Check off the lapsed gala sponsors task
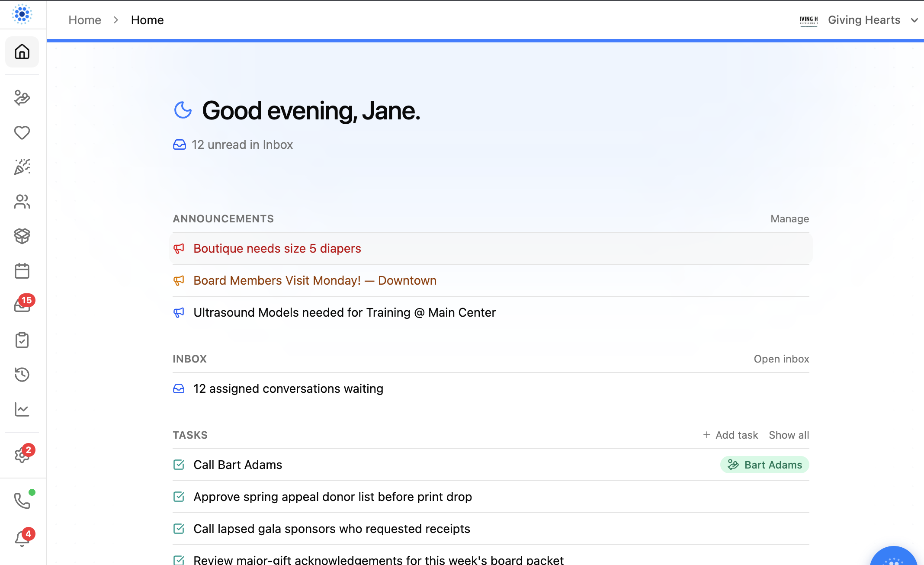Image resolution: width=924 pixels, height=565 pixels. 179,529
